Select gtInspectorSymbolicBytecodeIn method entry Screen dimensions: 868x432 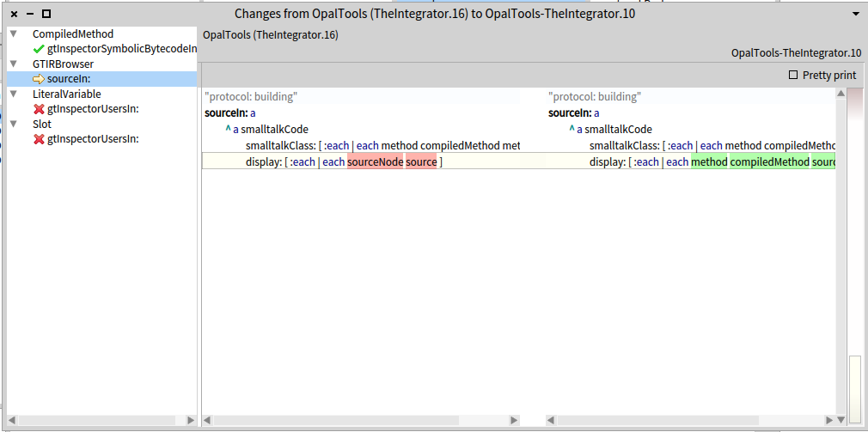(102, 49)
